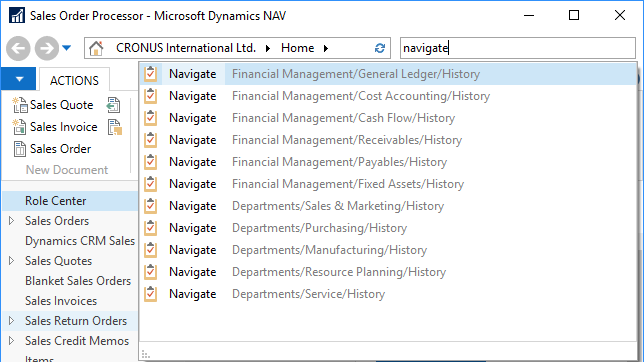Click task icon of Resource Planning/History result
The image size is (644, 362).
coord(151,272)
